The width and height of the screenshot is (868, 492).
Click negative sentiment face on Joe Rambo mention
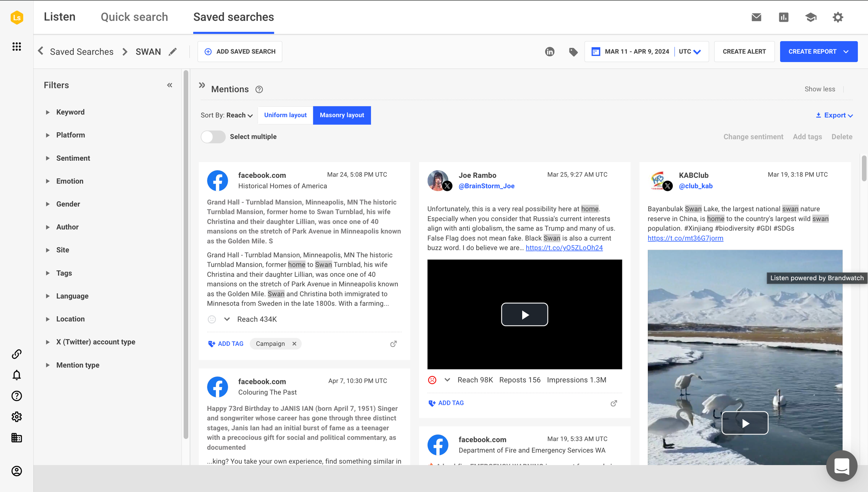[x=432, y=380]
